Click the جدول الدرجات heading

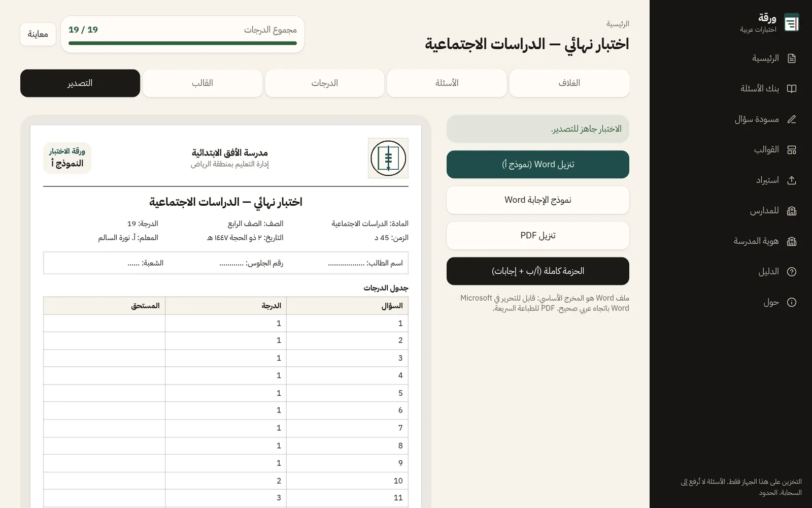(386, 288)
